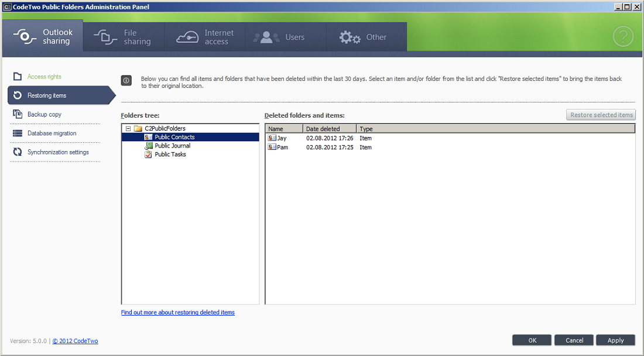Click the Public Tasks clipboard icon

point(148,155)
